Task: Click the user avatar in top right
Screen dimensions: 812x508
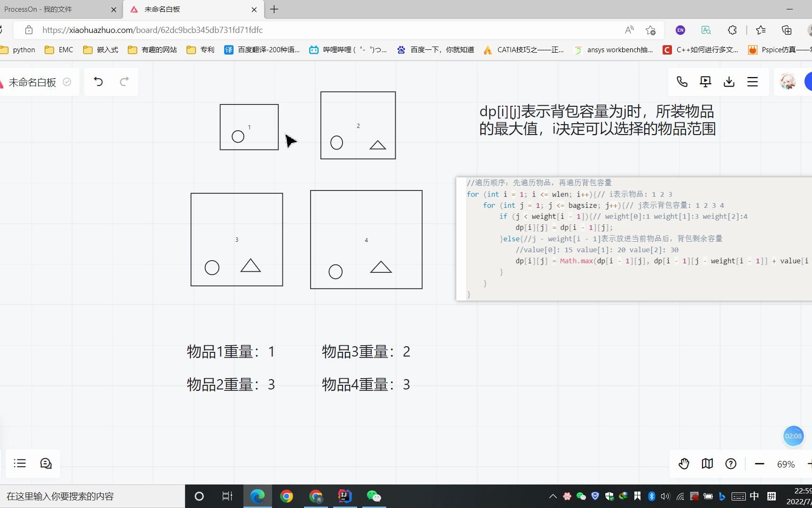Action: click(x=787, y=81)
